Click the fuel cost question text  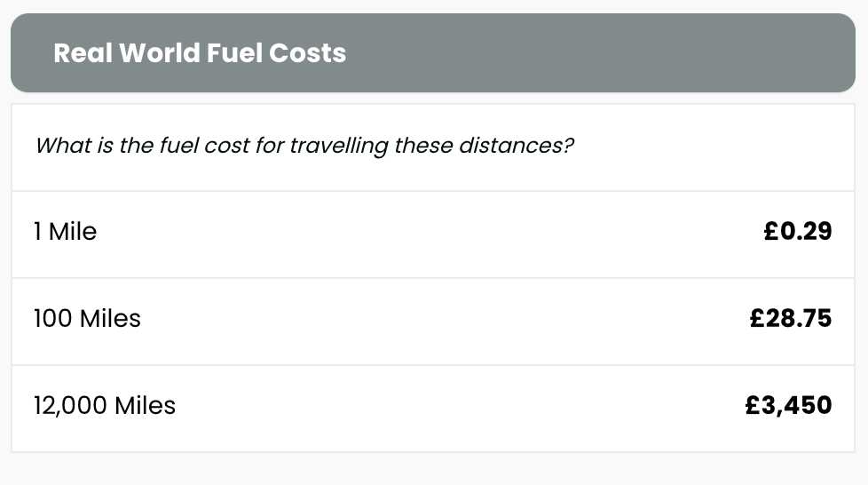point(304,145)
